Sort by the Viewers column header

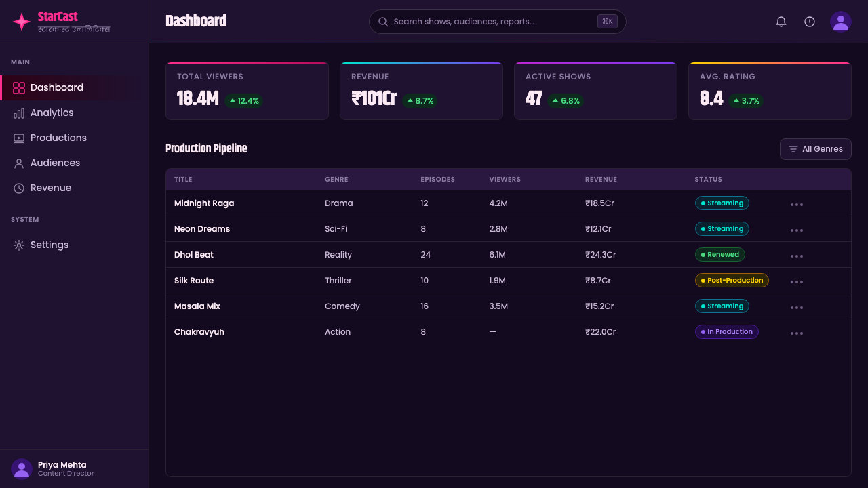[505, 180]
